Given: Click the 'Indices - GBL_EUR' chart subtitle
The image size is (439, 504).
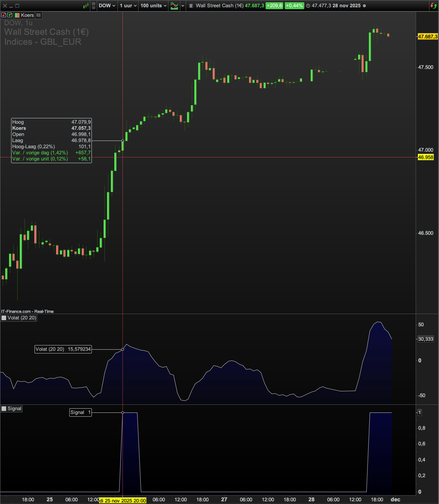Looking at the screenshot, I should coord(43,42).
